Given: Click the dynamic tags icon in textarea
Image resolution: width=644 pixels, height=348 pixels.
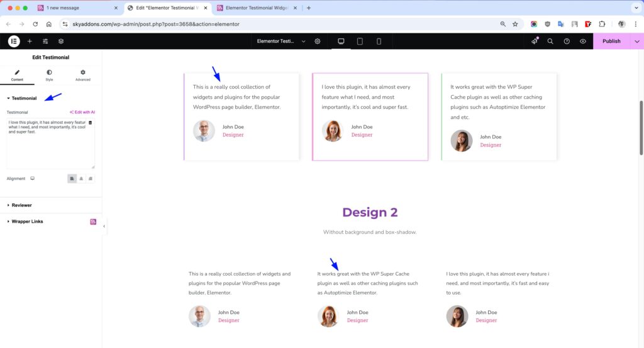Looking at the screenshot, I should (91, 123).
